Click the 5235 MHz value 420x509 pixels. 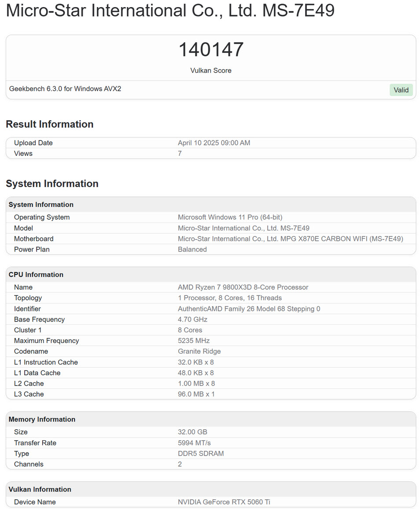pyautogui.click(x=194, y=341)
